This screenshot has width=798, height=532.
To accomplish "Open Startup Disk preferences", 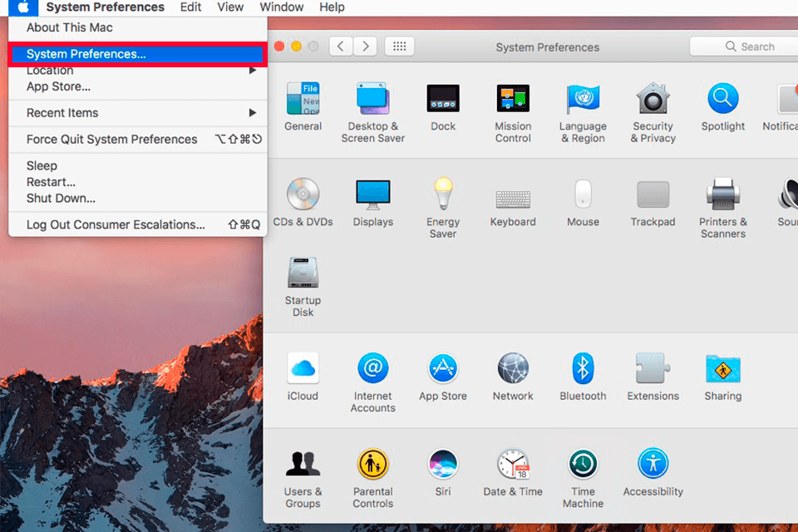I will point(303,287).
